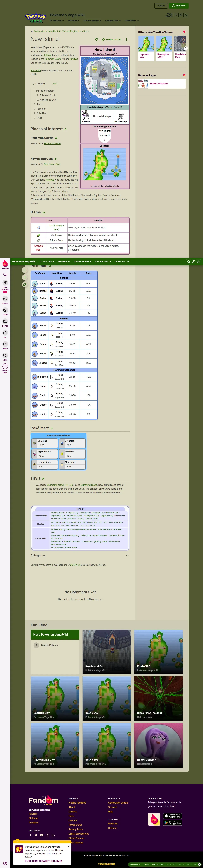This screenshot has height=868, width=203.
Task: Open the Lapizula City recommendation card
Action: [x=146, y=48]
